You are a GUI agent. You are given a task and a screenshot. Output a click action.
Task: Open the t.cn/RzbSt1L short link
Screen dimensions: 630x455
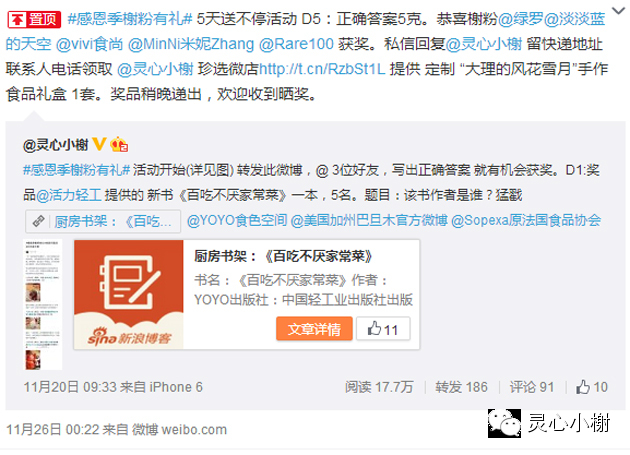tap(322, 69)
